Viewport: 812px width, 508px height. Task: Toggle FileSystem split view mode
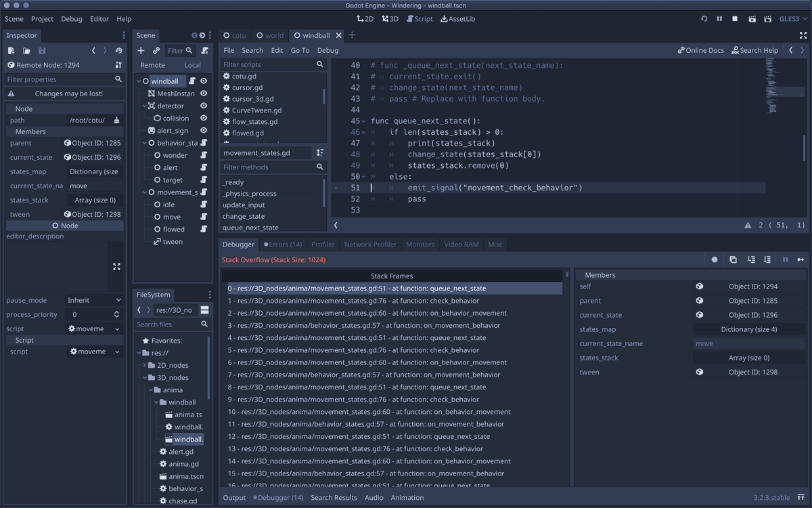(204, 310)
